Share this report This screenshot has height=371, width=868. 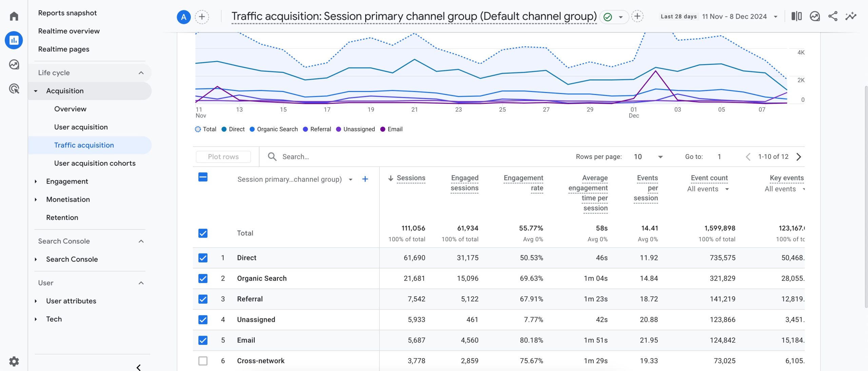(x=833, y=16)
